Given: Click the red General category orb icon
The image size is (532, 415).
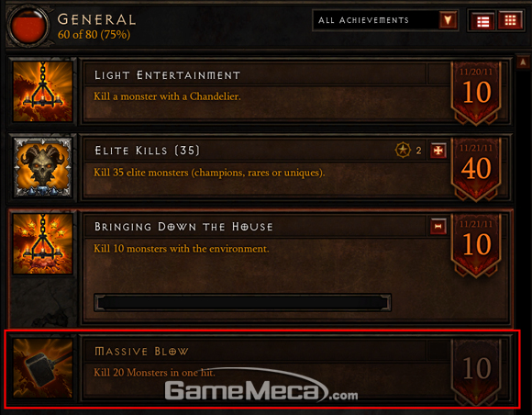Looking at the screenshot, I should click(28, 26).
